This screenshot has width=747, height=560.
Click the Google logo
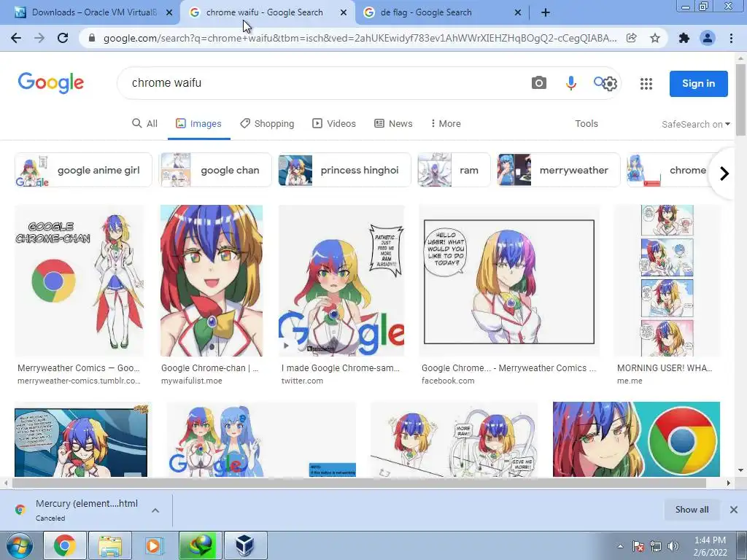click(x=51, y=83)
